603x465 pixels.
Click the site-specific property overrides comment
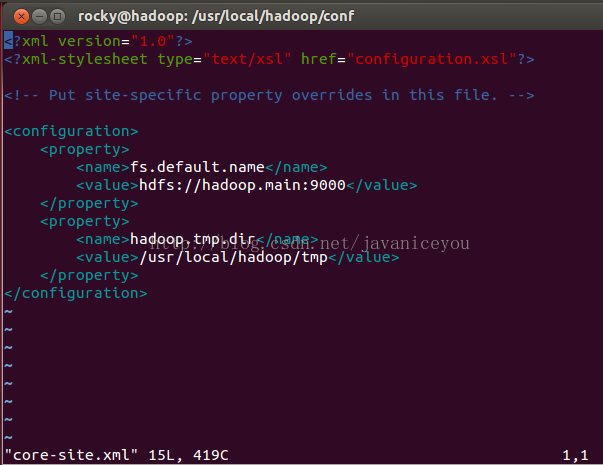(269, 95)
